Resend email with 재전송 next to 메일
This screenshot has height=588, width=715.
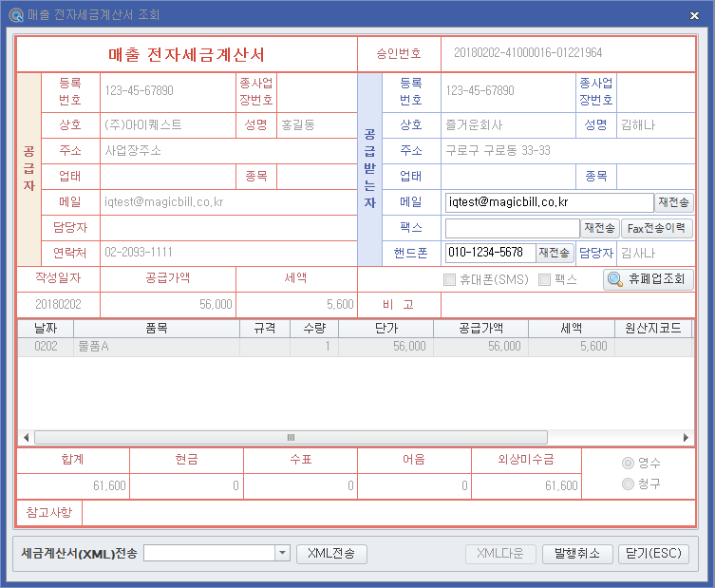[674, 202]
